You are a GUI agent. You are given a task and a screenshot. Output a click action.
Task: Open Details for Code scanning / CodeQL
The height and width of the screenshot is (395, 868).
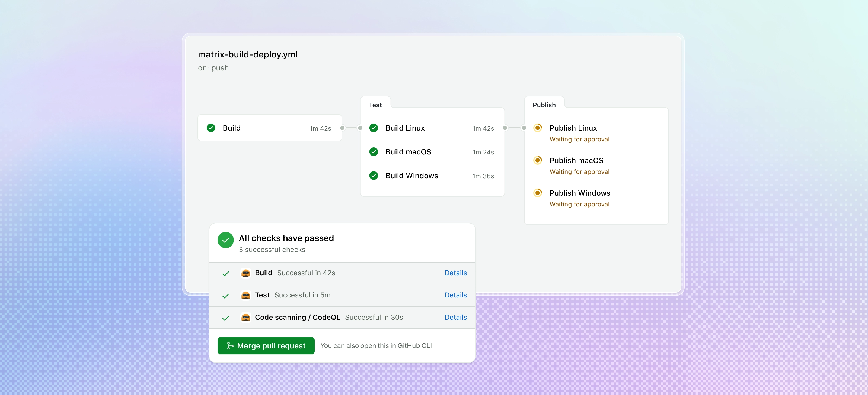pos(456,317)
